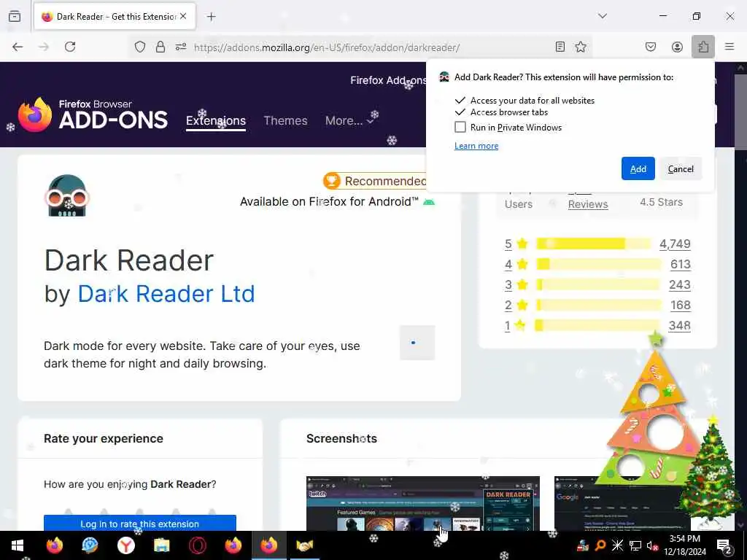Open the Extensions navigation tab
747x560 pixels.
[x=216, y=120]
